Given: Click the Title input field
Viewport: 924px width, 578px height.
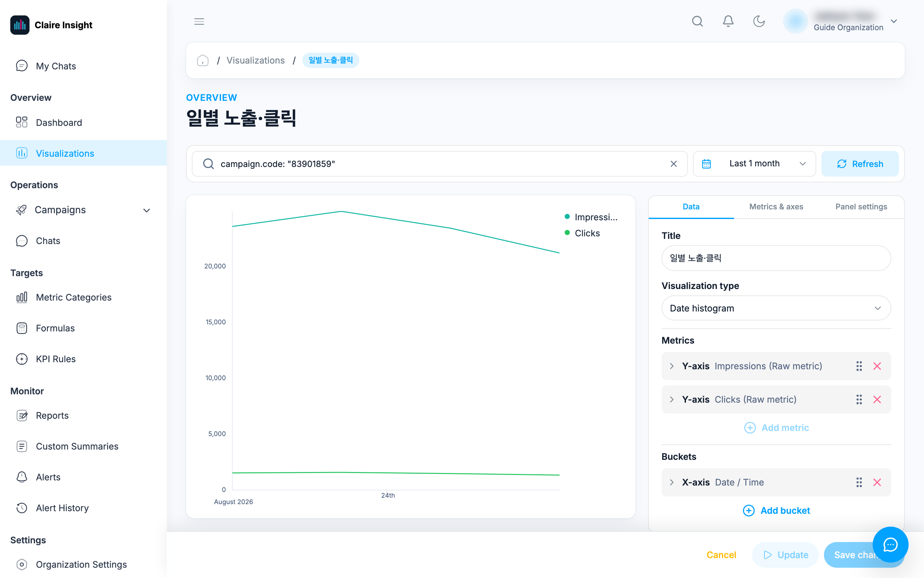Looking at the screenshot, I should (x=776, y=258).
